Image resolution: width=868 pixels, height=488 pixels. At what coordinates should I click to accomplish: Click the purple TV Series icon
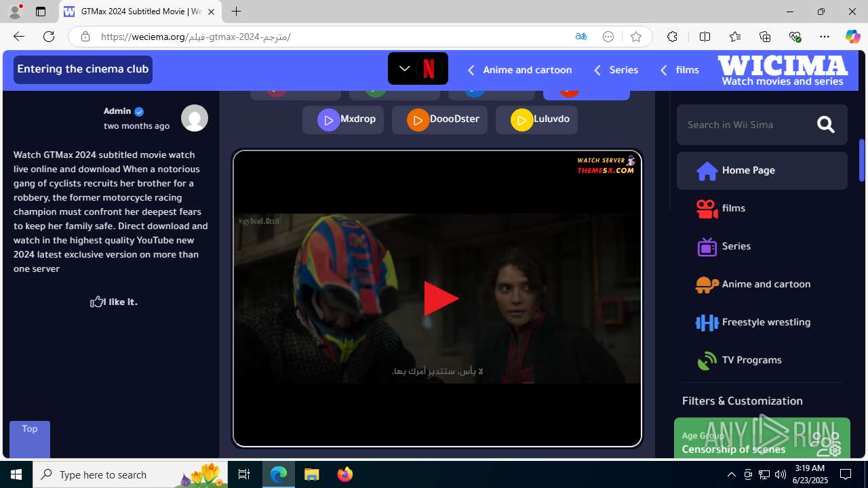[707, 247]
